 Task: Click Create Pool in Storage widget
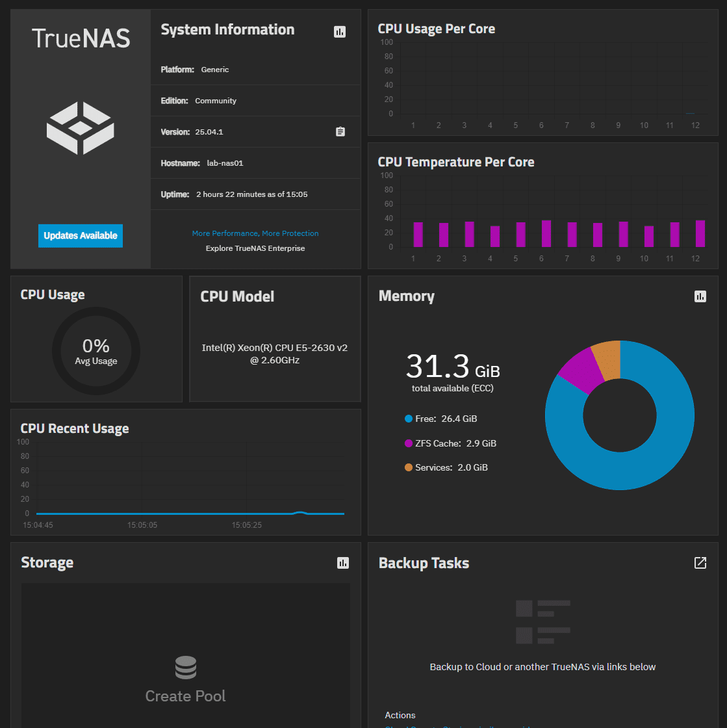click(x=186, y=695)
